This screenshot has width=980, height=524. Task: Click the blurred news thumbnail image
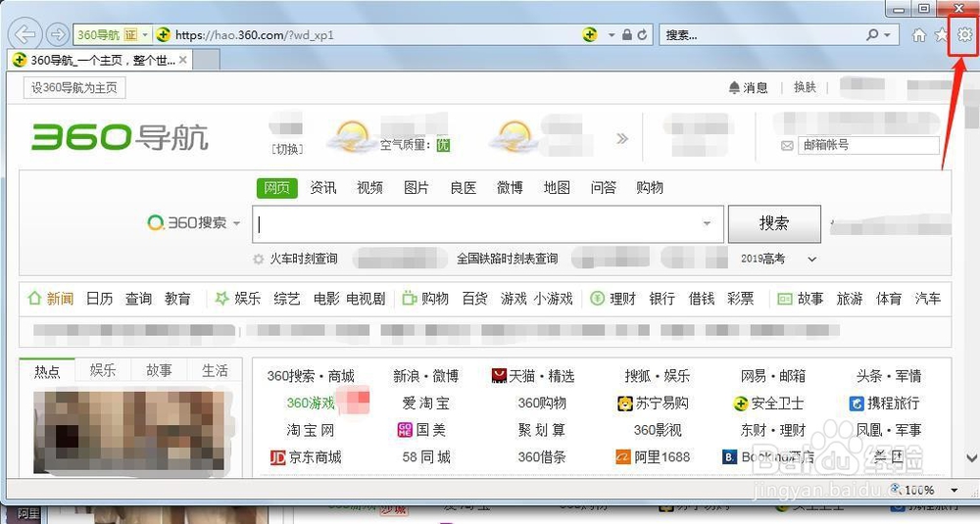[128, 431]
